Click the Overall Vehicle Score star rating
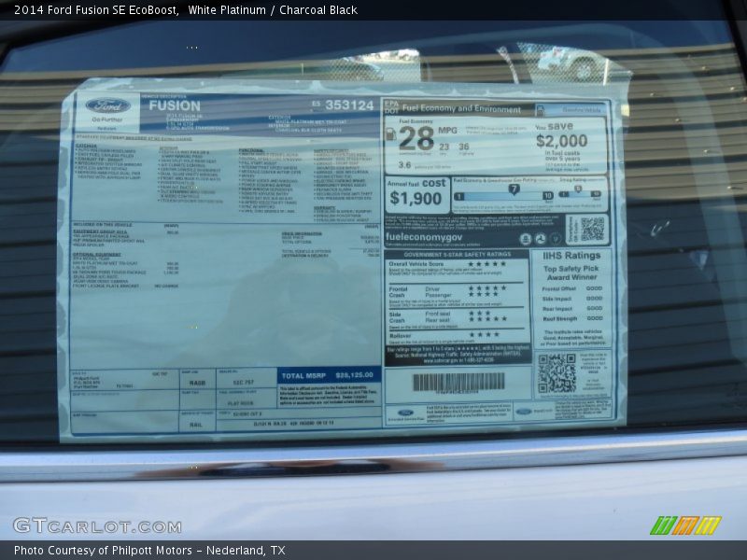 point(486,264)
